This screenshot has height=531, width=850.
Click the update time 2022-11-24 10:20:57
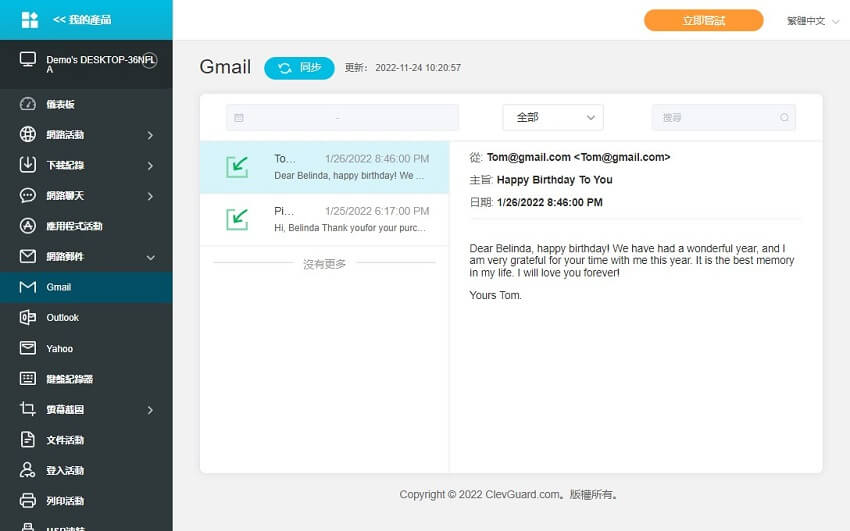tap(418, 68)
